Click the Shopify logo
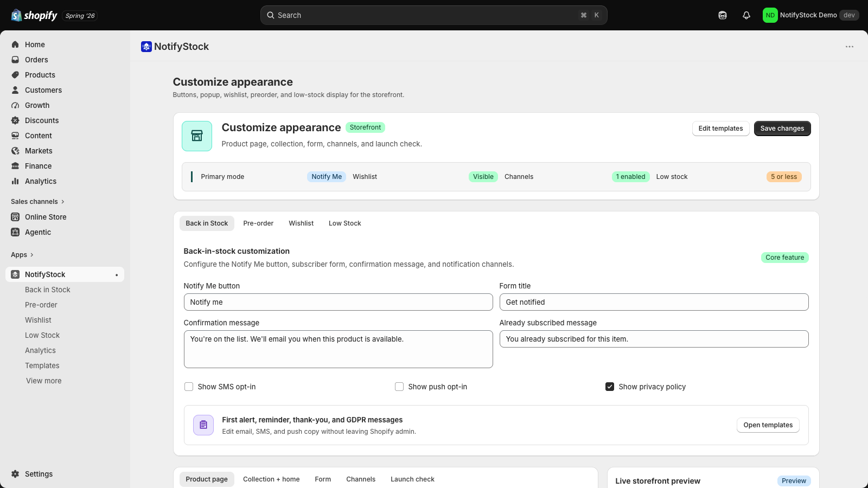This screenshot has width=868, height=488. pos(34,15)
